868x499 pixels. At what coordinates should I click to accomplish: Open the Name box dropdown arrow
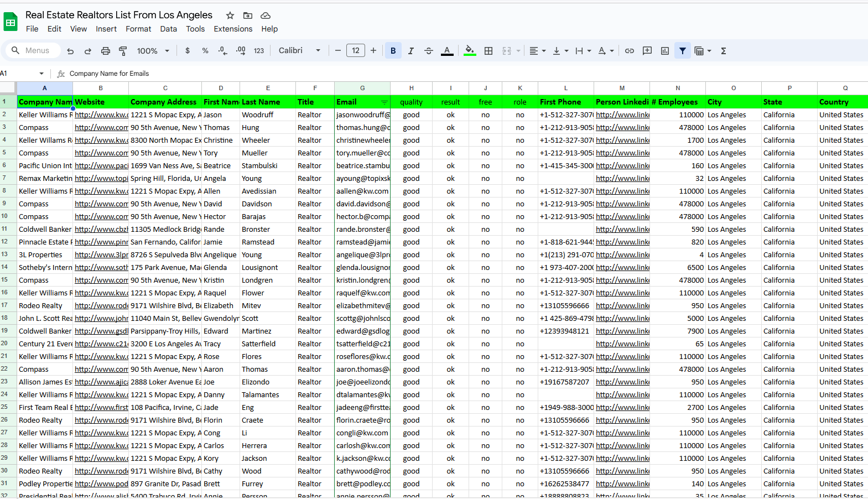pyautogui.click(x=41, y=74)
